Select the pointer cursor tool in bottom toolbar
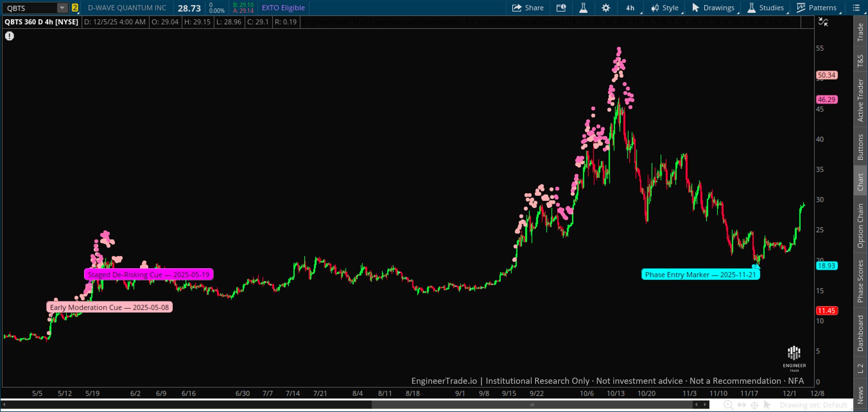Viewport: 868px width, 412px height. [x=766, y=405]
